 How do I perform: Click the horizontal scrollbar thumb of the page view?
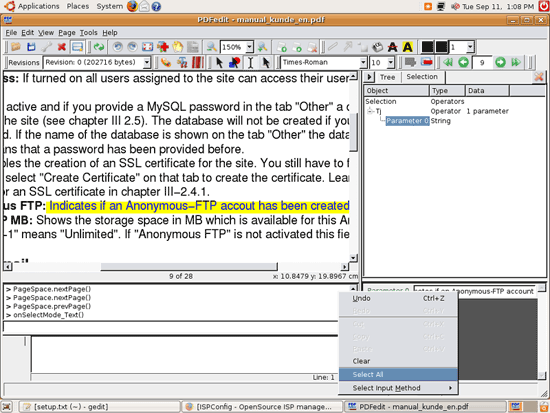pyautogui.click(x=189, y=267)
